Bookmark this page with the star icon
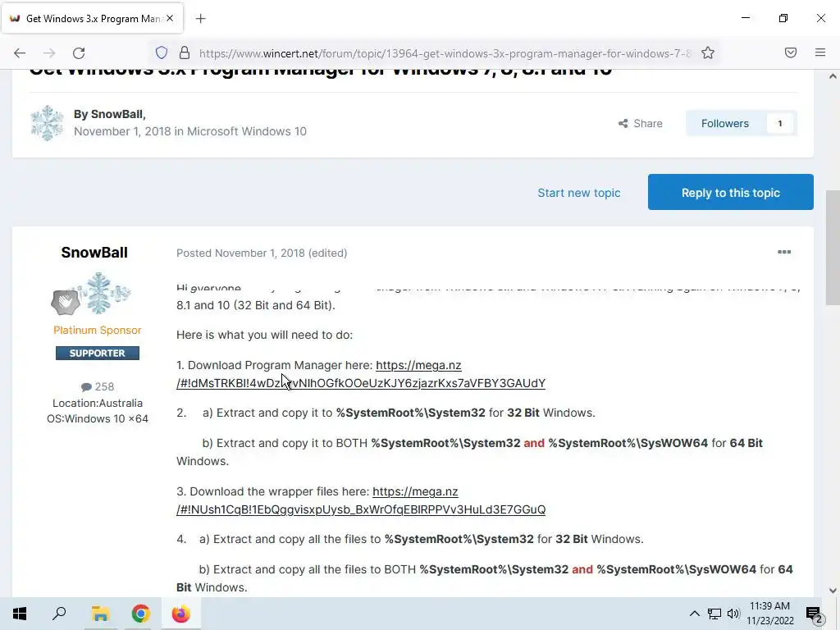This screenshot has height=630, width=840. 708,52
